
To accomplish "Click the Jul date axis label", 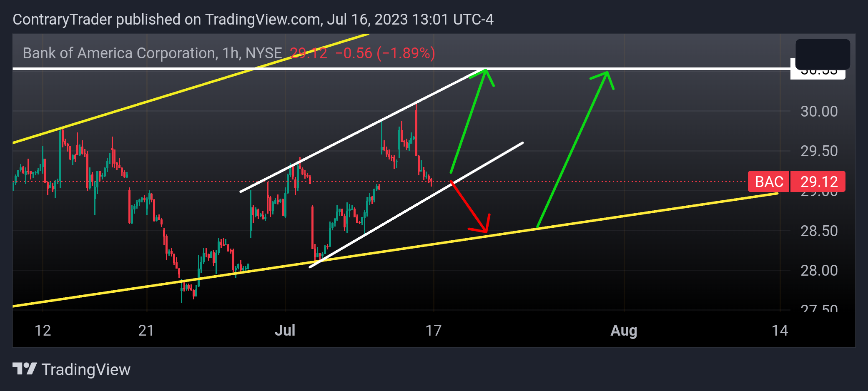I will coord(285,330).
